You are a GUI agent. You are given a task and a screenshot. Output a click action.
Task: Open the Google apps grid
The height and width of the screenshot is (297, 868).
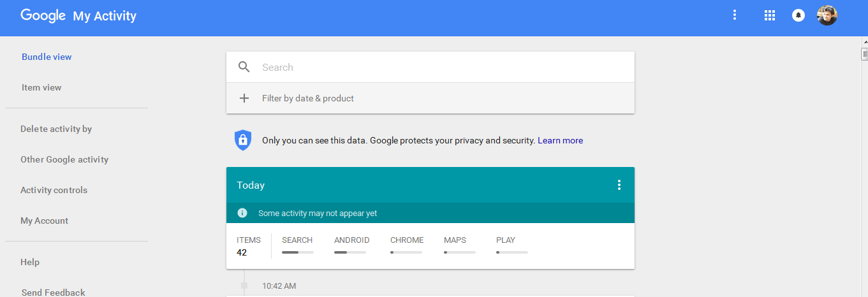click(770, 15)
